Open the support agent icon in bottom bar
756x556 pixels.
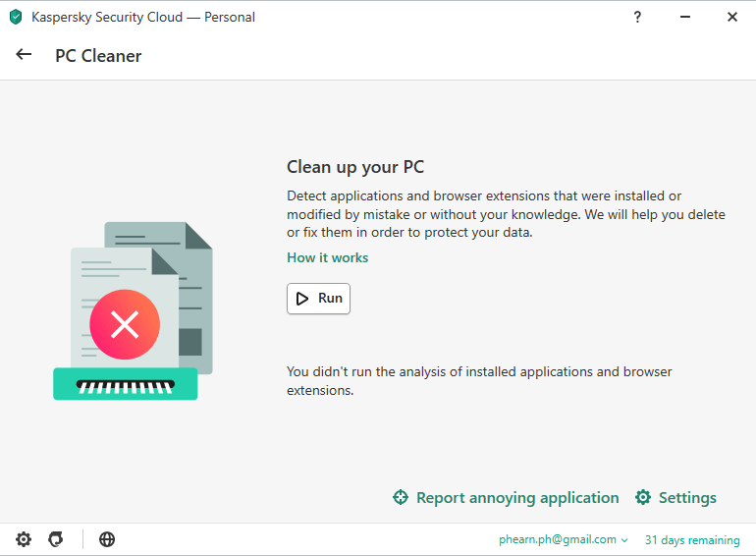coord(56,539)
